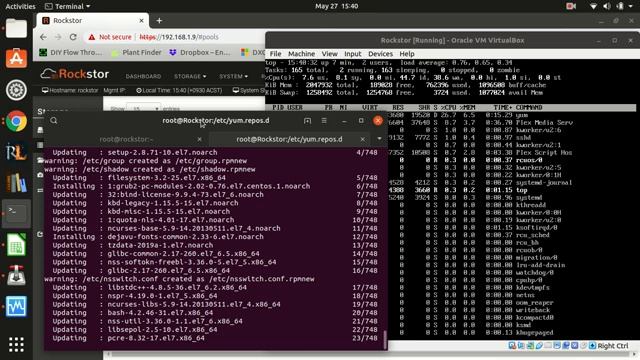Open the Dashboard link in Rockstor
The image size is (640, 360).
click(143, 76)
